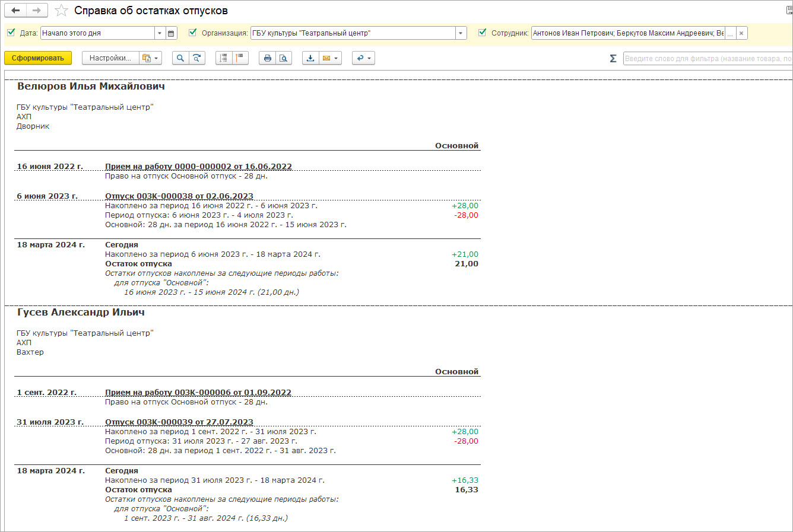The image size is (793, 532).
Task: Toggle the Дата checkbox
Action: pos(11,33)
